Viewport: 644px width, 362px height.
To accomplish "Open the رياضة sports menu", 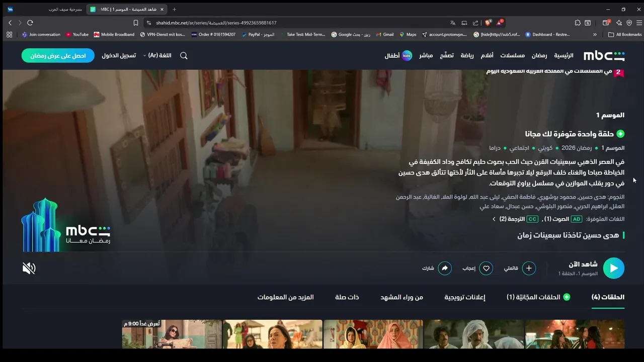I will tap(467, 55).
